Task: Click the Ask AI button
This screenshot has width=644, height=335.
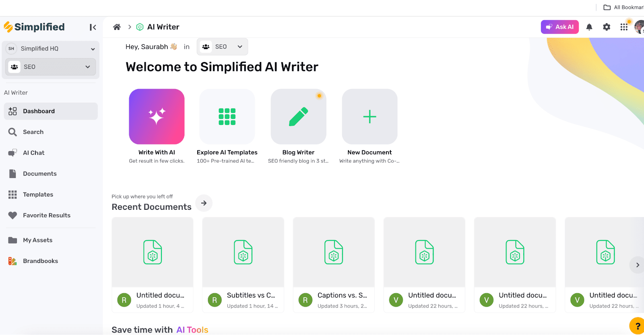Action: point(560,27)
